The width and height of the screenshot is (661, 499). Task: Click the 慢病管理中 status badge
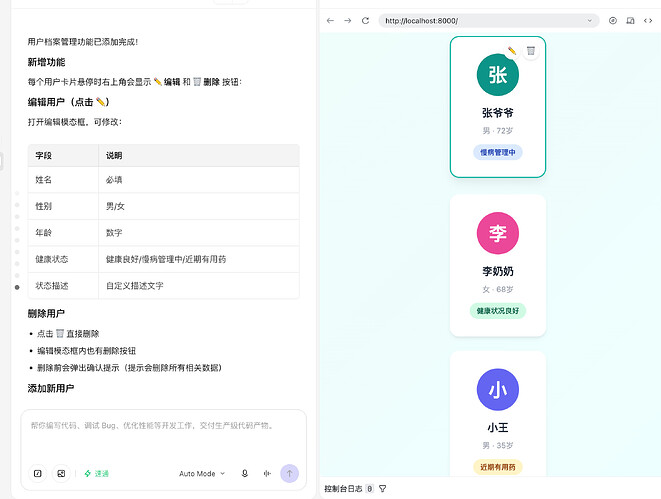point(498,152)
